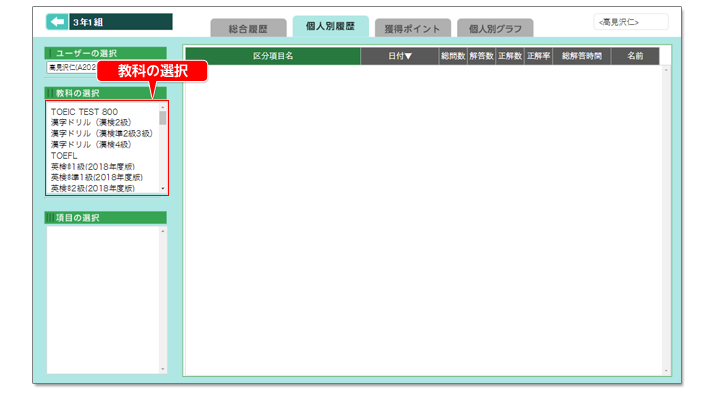Click the back arrow icon
The height and width of the screenshot is (394, 715).
[57, 22]
